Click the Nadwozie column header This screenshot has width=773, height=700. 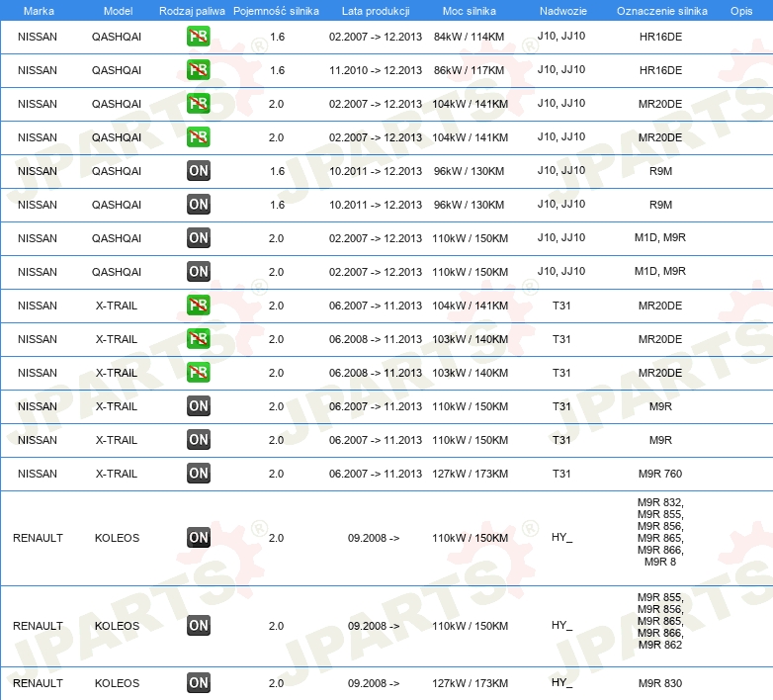(x=563, y=11)
